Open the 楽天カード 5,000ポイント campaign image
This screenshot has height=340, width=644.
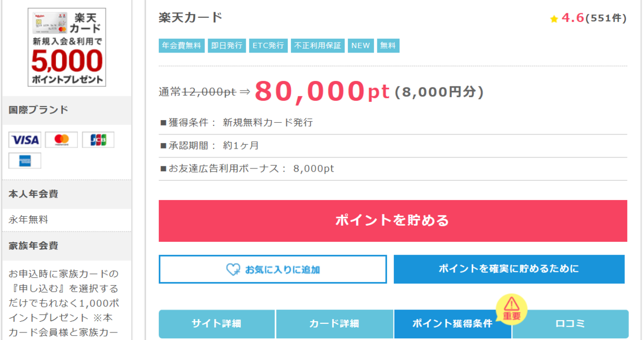coord(67,46)
